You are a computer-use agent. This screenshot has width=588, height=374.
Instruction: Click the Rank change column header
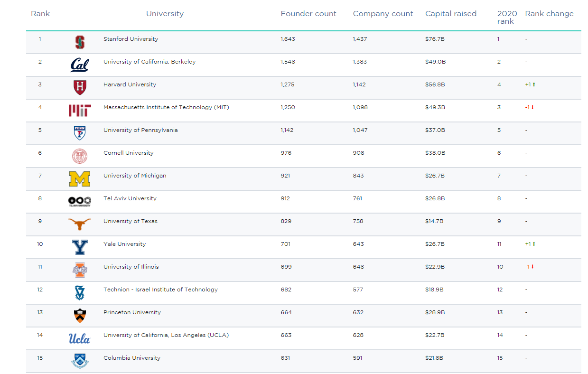pyautogui.click(x=549, y=14)
